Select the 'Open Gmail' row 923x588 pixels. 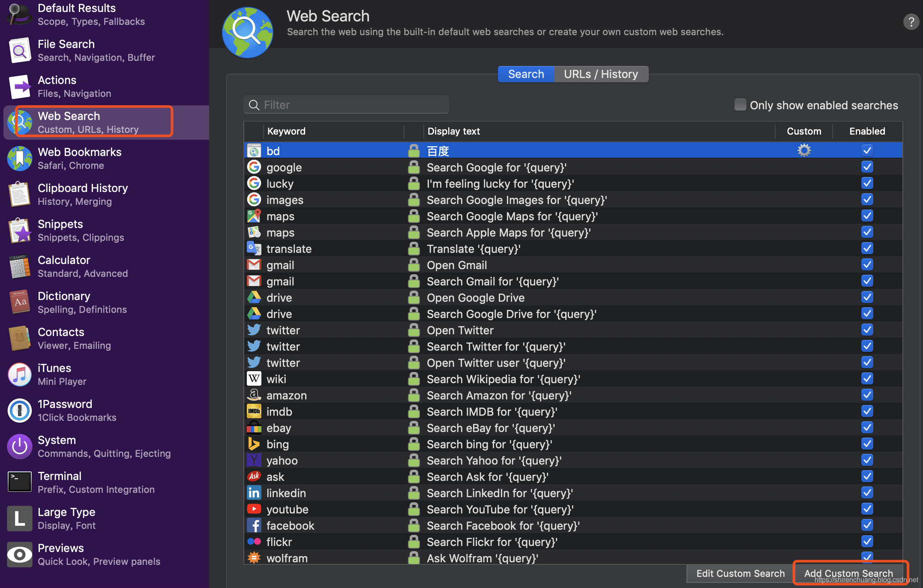(x=573, y=265)
